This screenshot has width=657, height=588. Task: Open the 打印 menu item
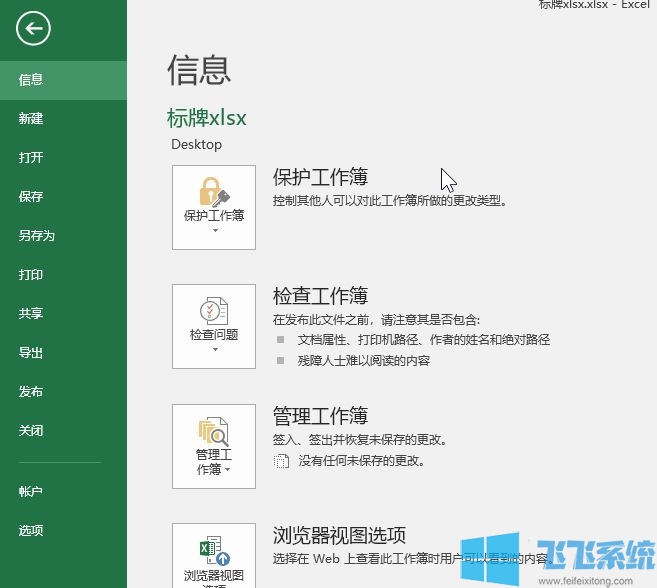31,275
